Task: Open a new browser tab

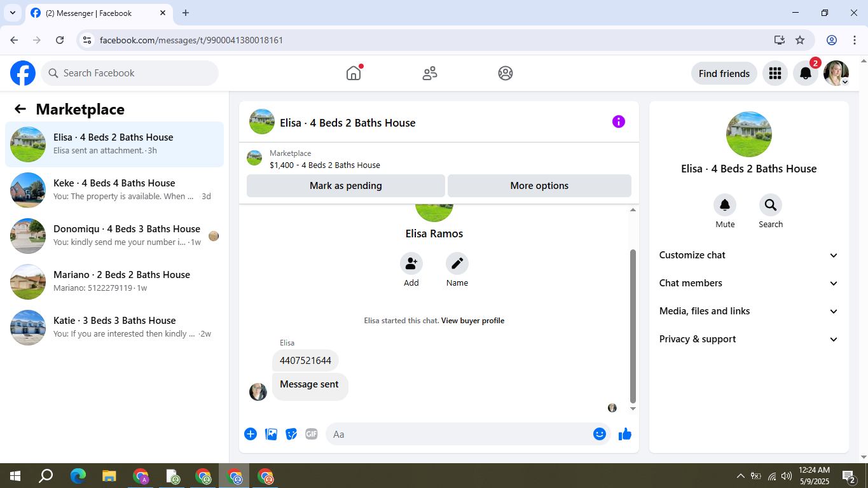Action: 186,13
